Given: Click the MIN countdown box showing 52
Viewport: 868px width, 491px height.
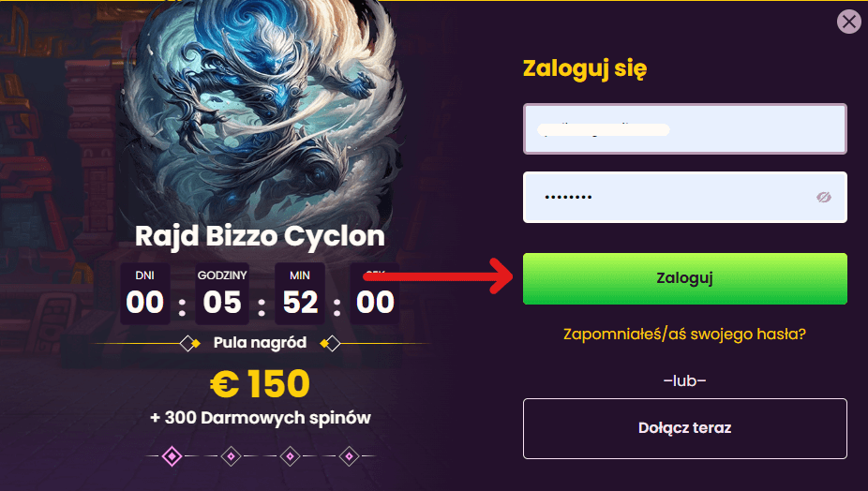Looking at the screenshot, I should coord(300,293).
